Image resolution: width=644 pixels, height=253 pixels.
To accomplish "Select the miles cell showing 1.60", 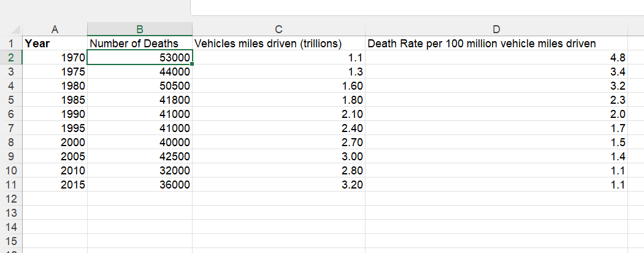I will click(278, 85).
